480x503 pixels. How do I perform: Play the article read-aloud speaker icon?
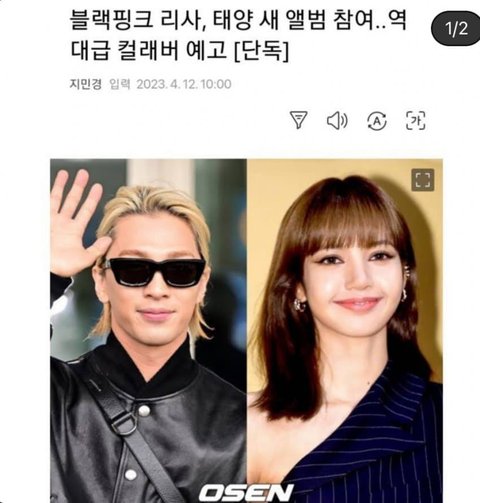click(x=337, y=120)
